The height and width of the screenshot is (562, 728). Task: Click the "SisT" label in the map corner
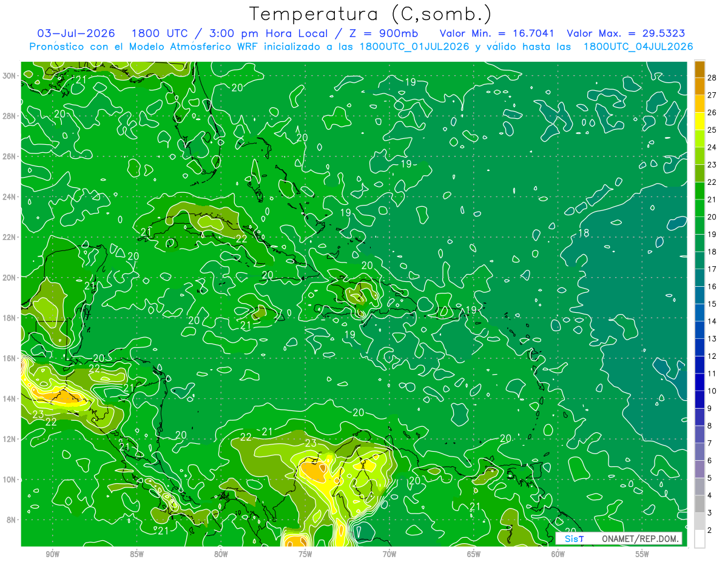point(574,538)
